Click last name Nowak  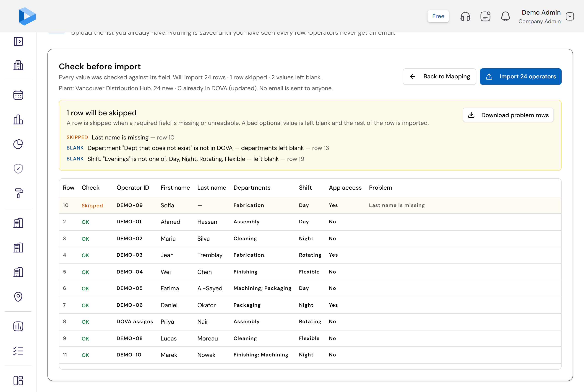(x=206, y=355)
